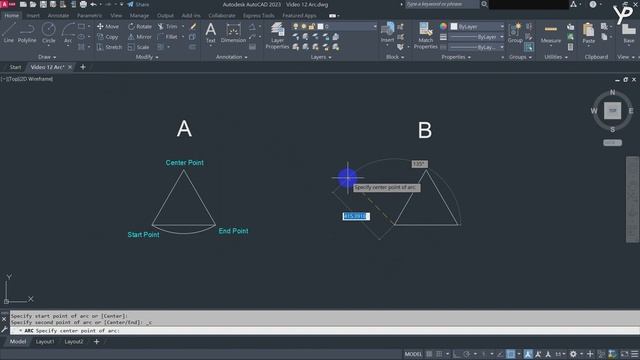Screen dimensions: 640x360
Task: Toggle MODEL space button in status bar
Action: click(413, 354)
